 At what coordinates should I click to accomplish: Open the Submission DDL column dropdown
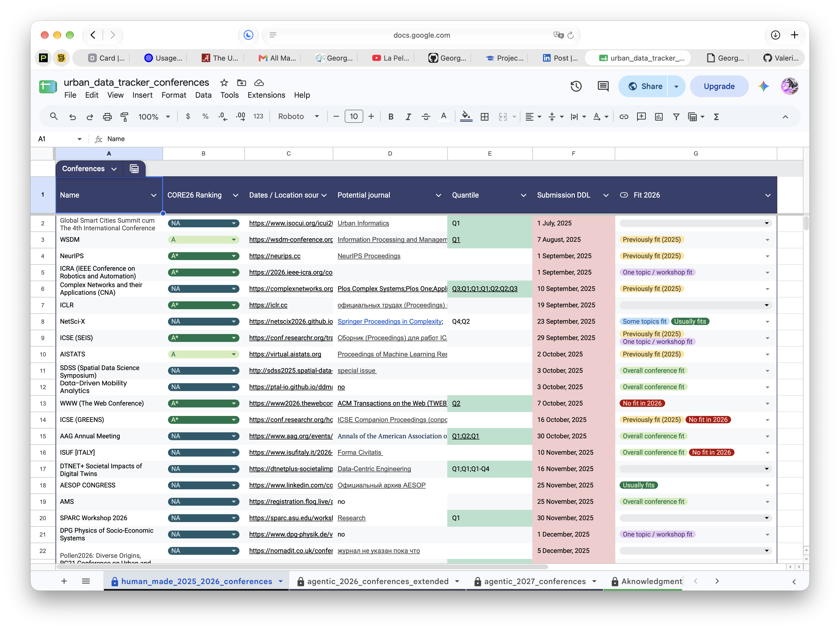click(606, 195)
